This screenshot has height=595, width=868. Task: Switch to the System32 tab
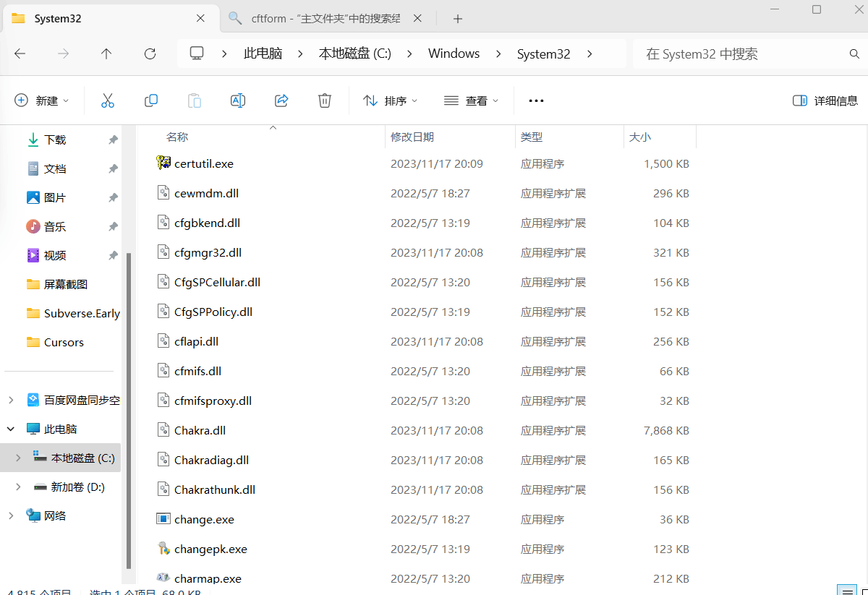tap(110, 19)
